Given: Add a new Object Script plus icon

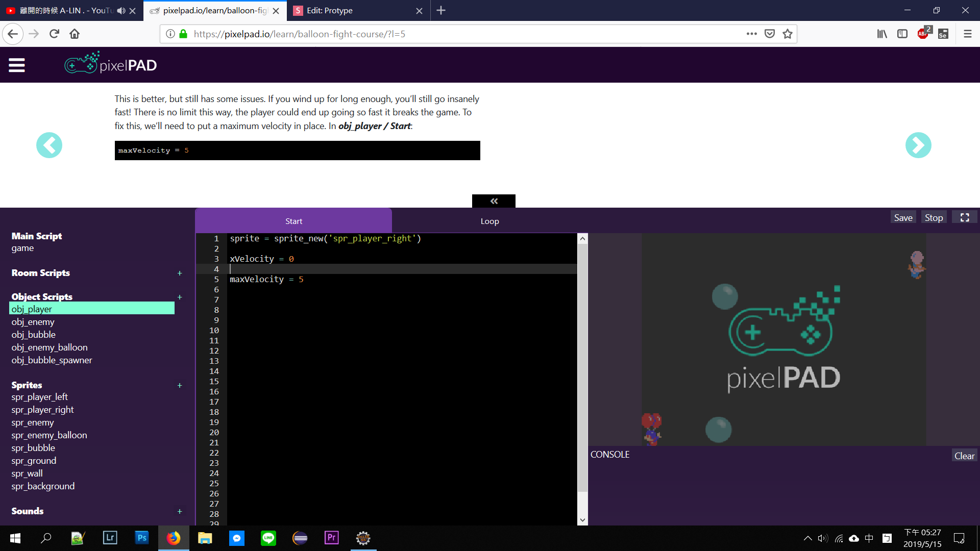Looking at the screenshot, I should pos(180,297).
